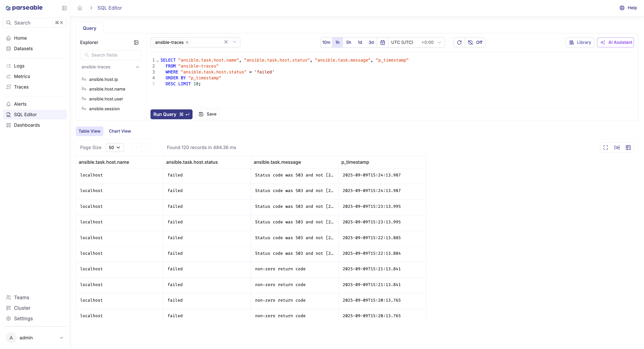Select the Query tab
Screen dimensions: 644x349
click(x=90, y=28)
